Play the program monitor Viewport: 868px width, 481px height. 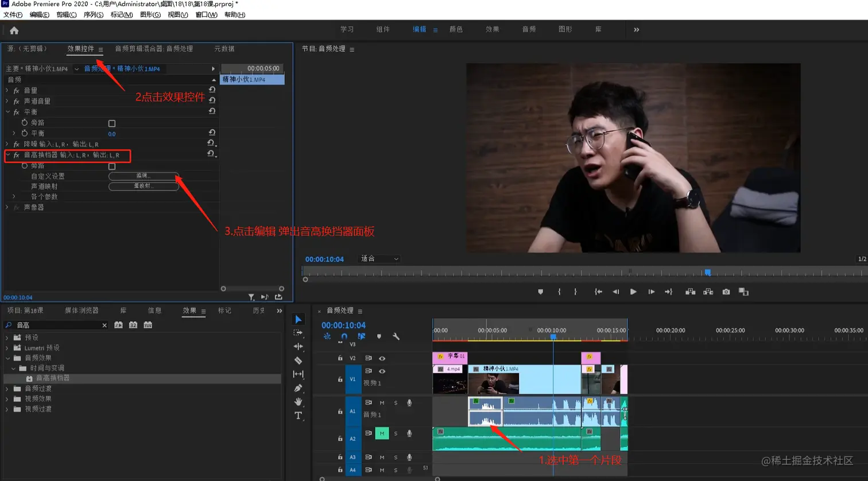(x=633, y=292)
